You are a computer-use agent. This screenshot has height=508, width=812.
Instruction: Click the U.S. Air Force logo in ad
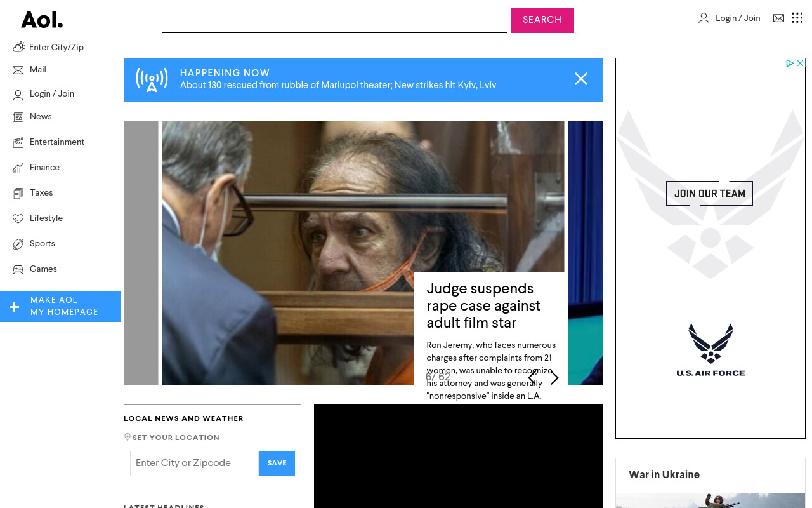point(710,350)
